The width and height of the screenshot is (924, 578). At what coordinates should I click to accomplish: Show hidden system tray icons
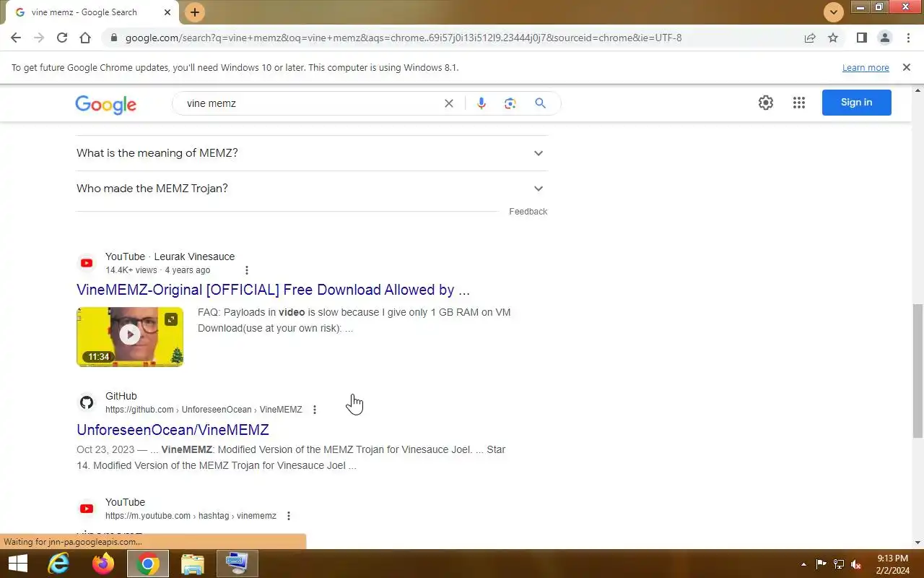coord(803,564)
